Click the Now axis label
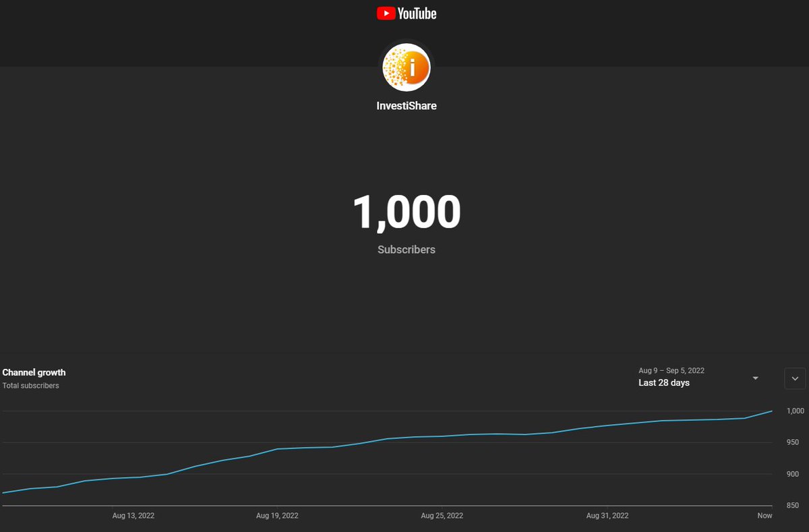 [765, 516]
